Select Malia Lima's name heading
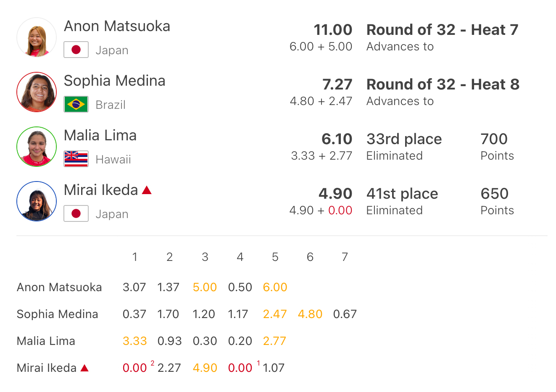Viewport: 556px width, 392px height. pos(100,135)
